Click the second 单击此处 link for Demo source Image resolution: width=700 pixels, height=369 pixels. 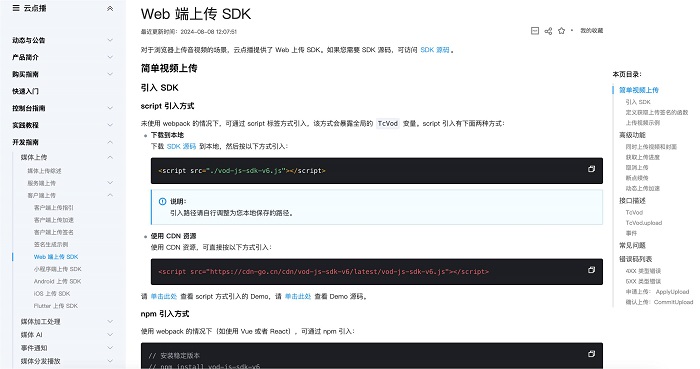click(298, 296)
